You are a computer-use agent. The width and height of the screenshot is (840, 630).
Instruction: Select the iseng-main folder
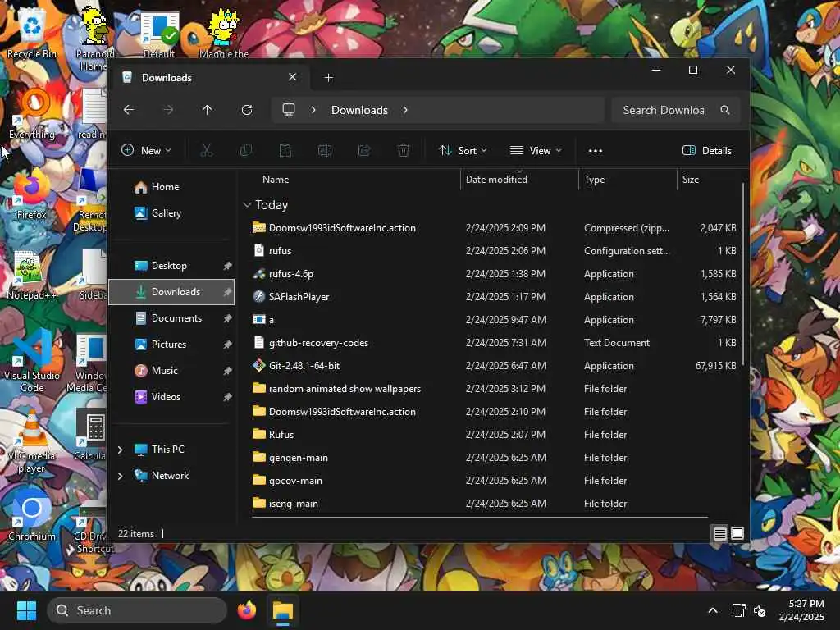pyautogui.click(x=494, y=504)
